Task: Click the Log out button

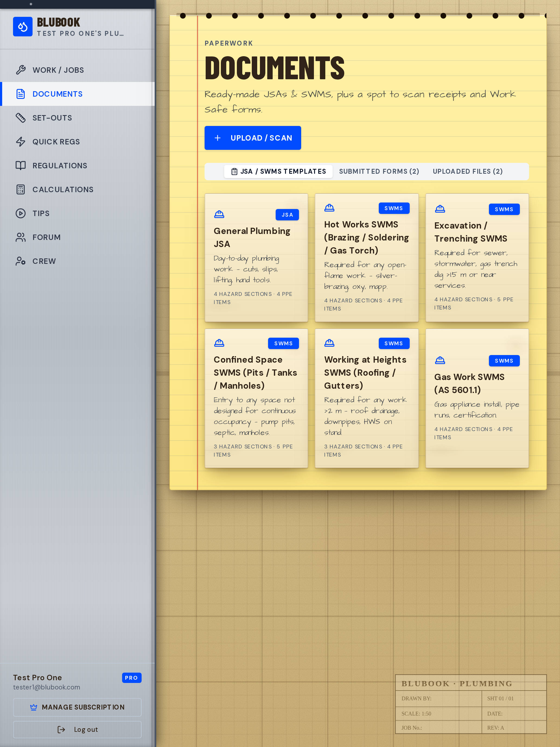Action: (x=77, y=729)
